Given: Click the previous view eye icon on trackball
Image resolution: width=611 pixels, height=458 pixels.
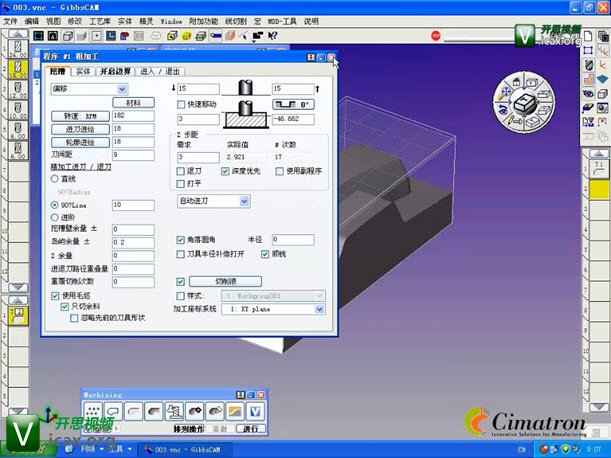Looking at the screenshot, I should 503,110.
